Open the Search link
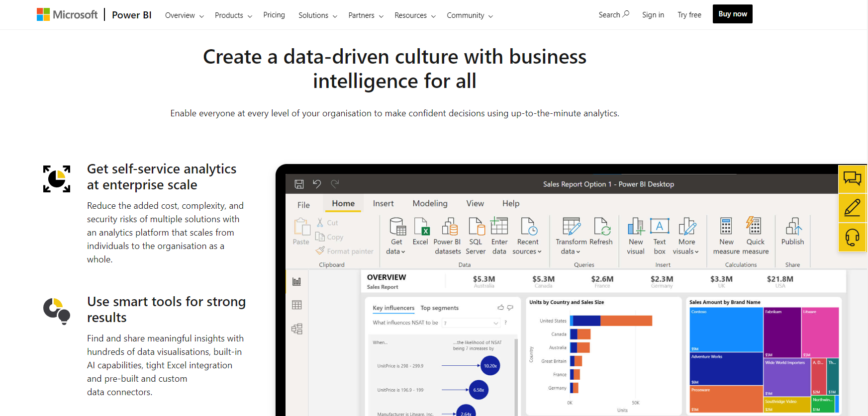868x416 pixels. point(614,14)
